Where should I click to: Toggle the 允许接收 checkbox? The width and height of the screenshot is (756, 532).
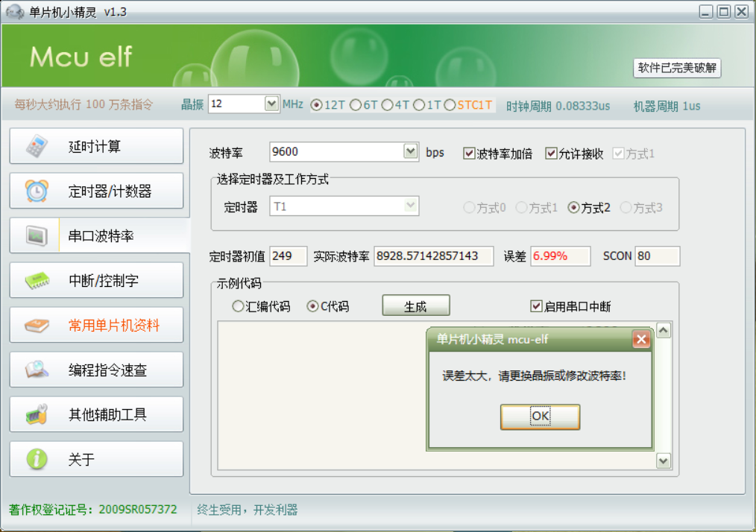[x=551, y=153]
